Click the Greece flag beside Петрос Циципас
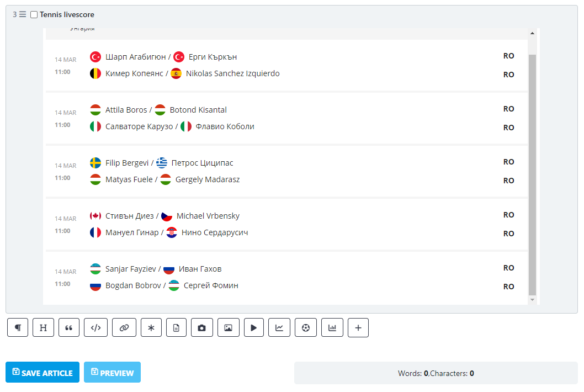 162,163
